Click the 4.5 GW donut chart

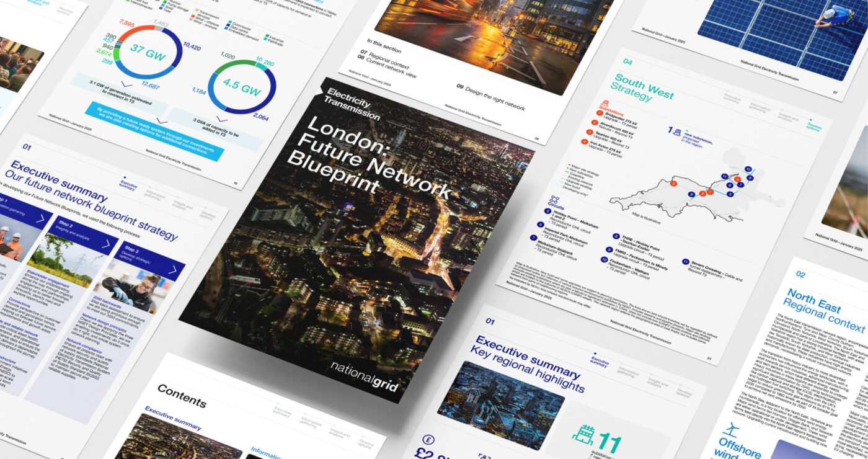pyautogui.click(x=242, y=88)
